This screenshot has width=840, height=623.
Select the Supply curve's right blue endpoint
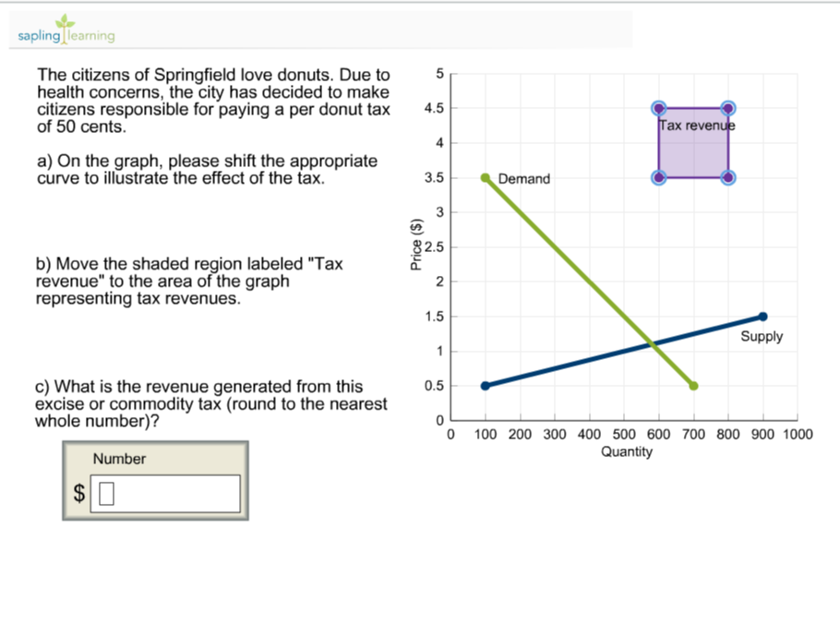(x=762, y=317)
